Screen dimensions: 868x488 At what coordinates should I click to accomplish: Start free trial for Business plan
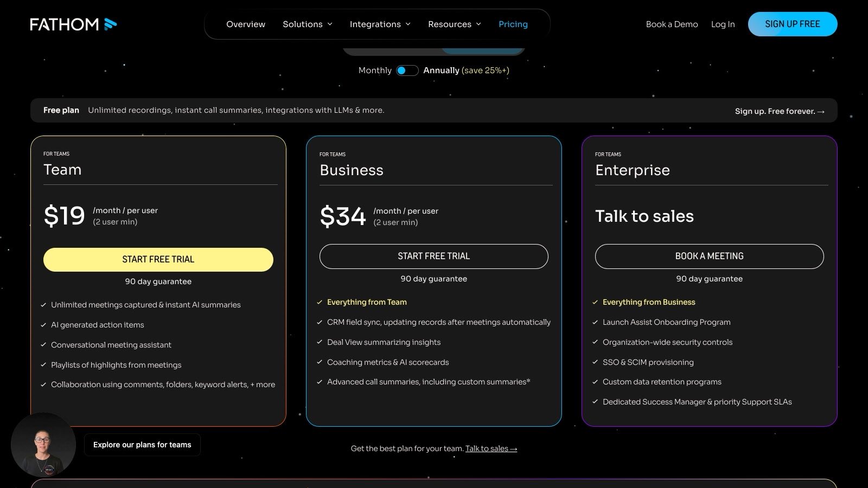coord(434,256)
